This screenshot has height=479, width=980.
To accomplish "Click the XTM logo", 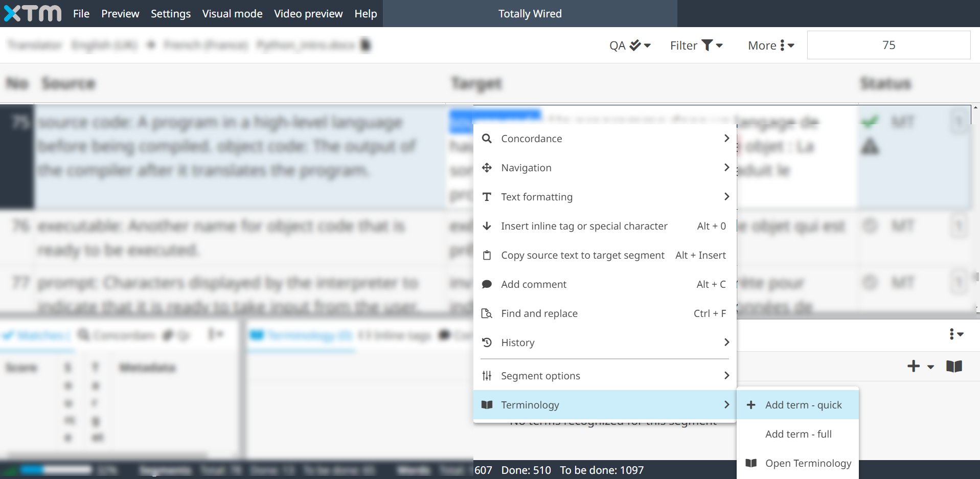I will [x=33, y=13].
